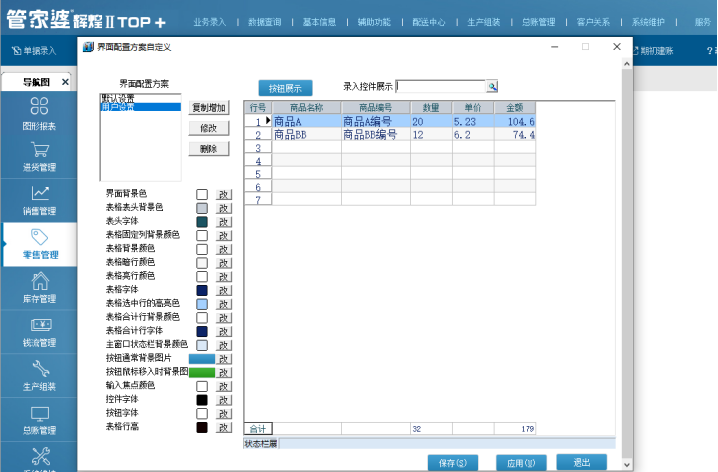
Task: Click the search icon beside 录入控件展示
Action: point(492,86)
